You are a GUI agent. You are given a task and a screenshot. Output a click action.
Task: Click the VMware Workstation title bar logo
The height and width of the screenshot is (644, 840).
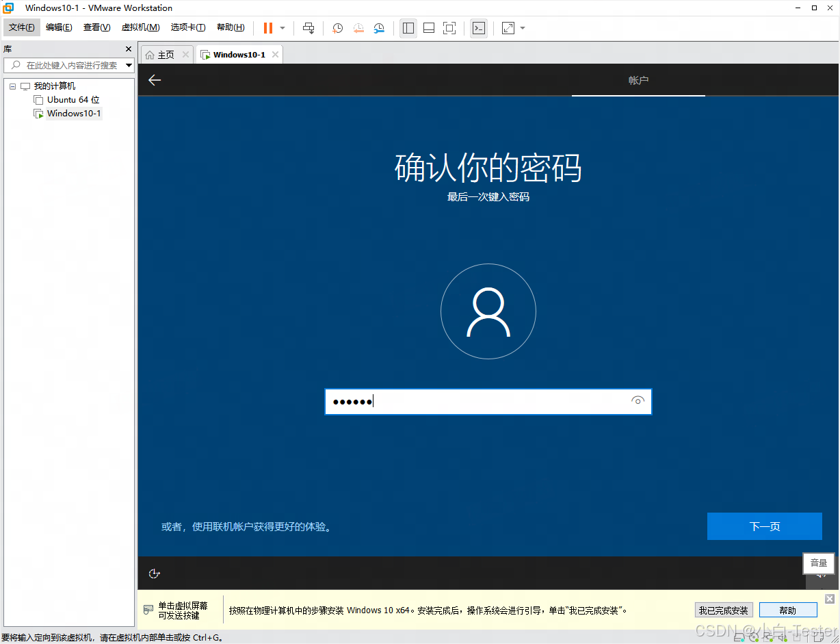click(x=8, y=8)
